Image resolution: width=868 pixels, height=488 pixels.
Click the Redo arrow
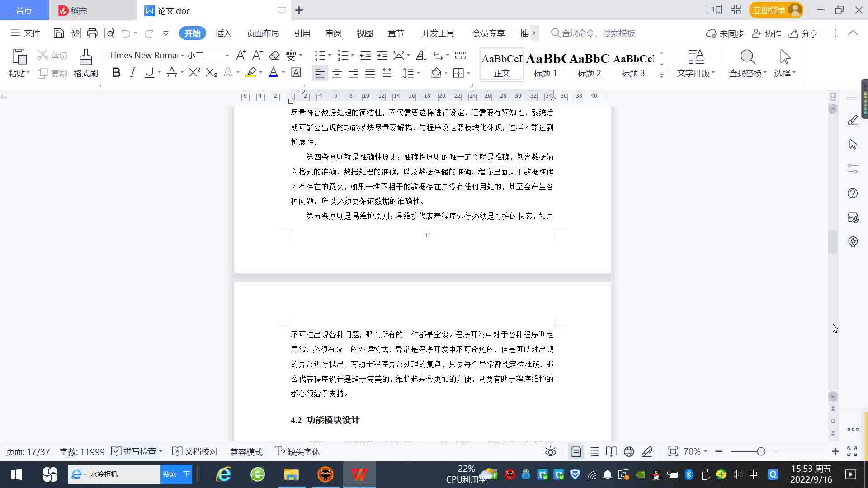(x=149, y=33)
